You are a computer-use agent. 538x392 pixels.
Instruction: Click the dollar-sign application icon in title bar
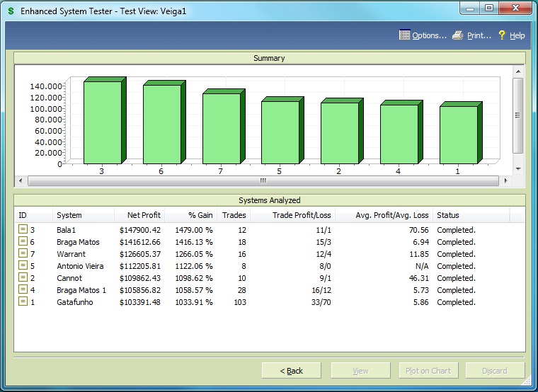11,11
